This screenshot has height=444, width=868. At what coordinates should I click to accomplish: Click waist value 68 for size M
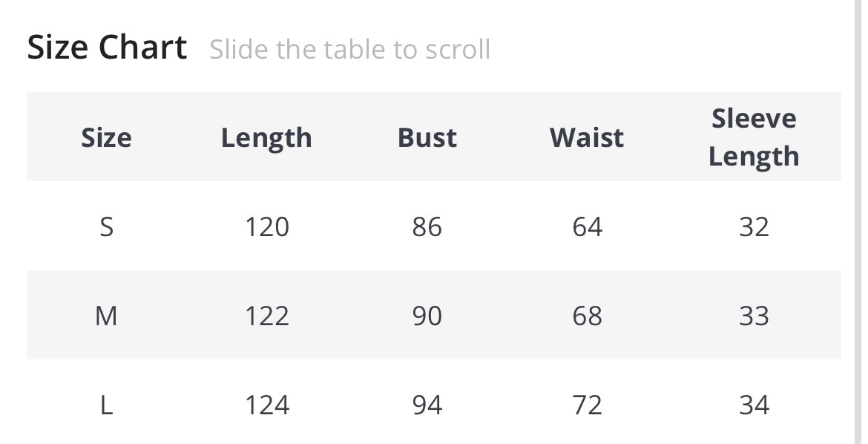tap(587, 316)
